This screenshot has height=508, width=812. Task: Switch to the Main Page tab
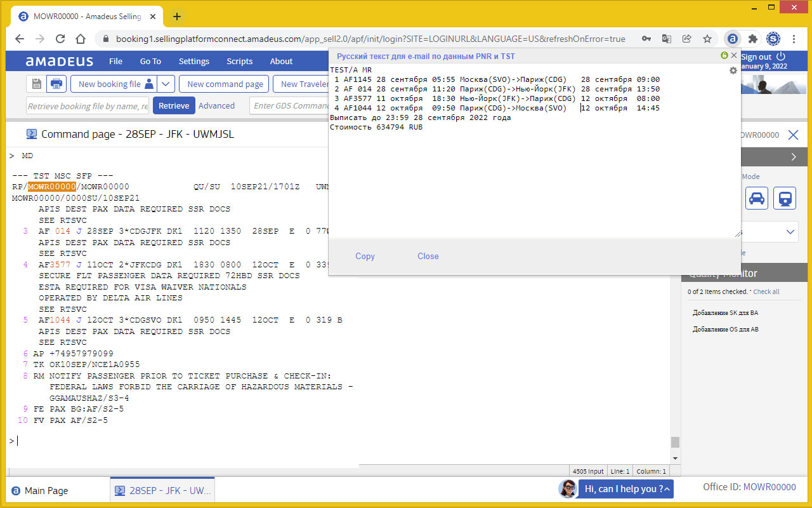(40, 490)
